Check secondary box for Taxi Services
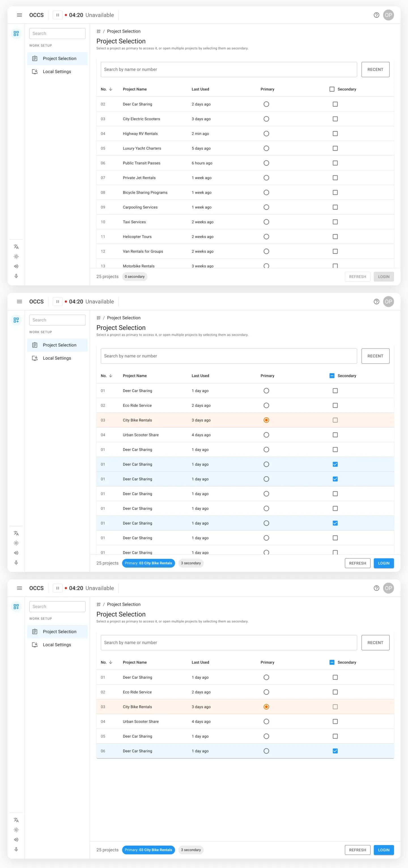The height and width of the screenshot is (868, 408). (335, 222)
